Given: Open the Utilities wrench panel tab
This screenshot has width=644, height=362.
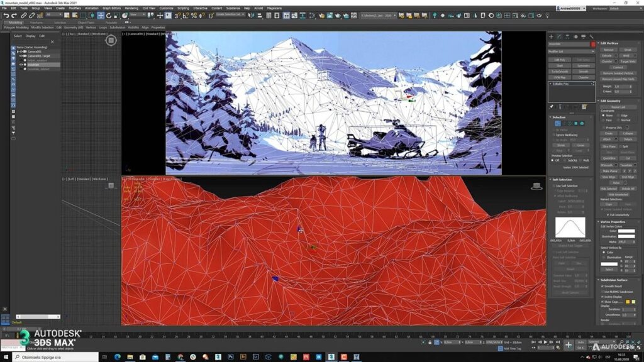Looking at the screenshot, I should tap(591, 36).
